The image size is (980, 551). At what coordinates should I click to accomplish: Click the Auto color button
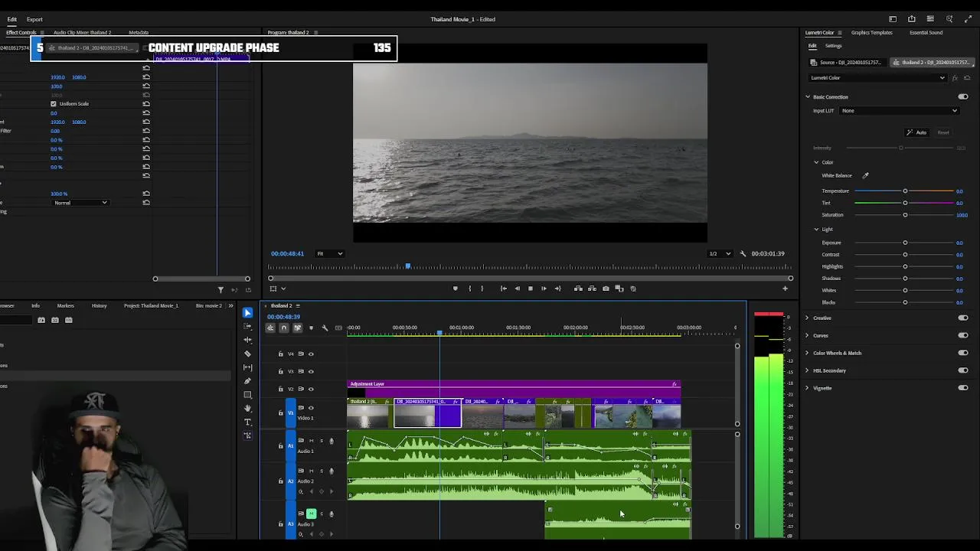click(x=916, y=132)
